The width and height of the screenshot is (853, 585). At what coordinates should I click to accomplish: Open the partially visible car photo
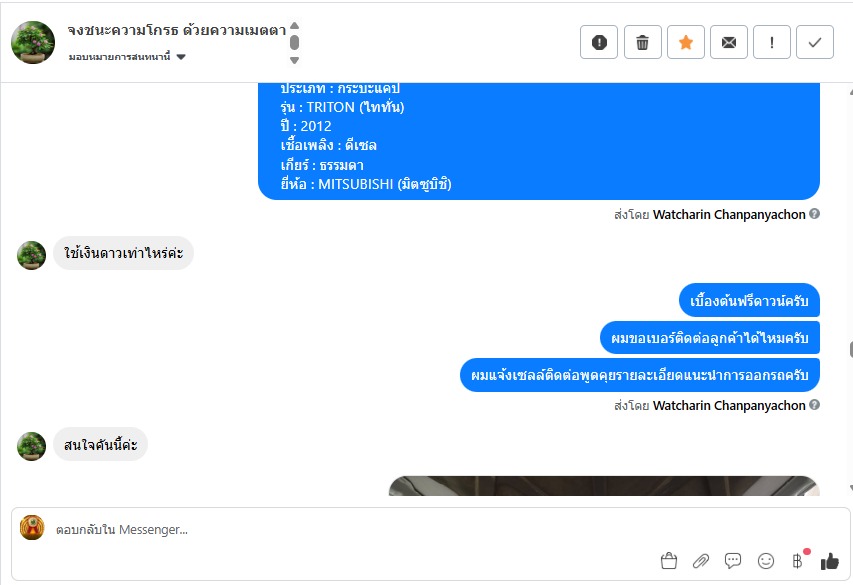point(604,485)
